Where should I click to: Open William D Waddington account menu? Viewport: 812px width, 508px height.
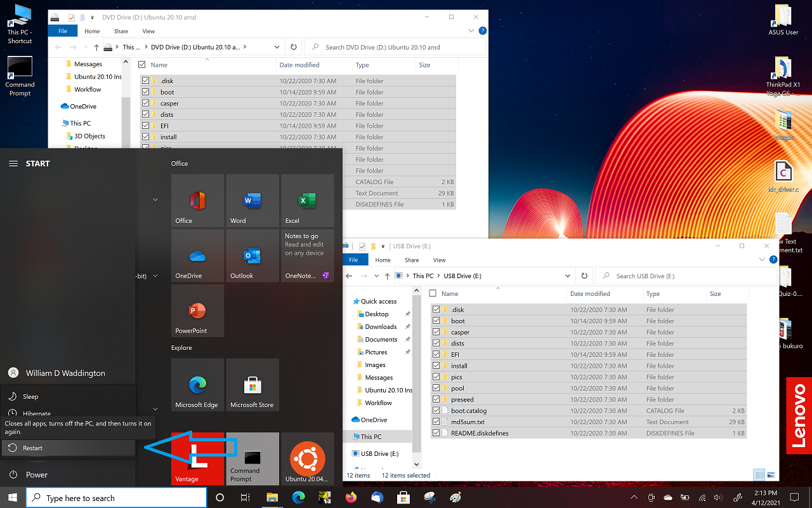tap(69, 373)
